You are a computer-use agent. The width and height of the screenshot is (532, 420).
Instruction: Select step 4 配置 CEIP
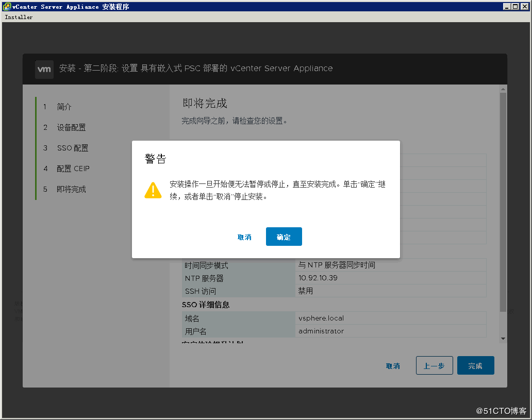73,169
